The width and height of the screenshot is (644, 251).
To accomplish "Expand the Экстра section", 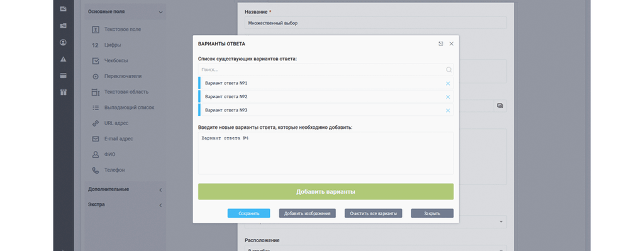I will [x=160, y=205].
